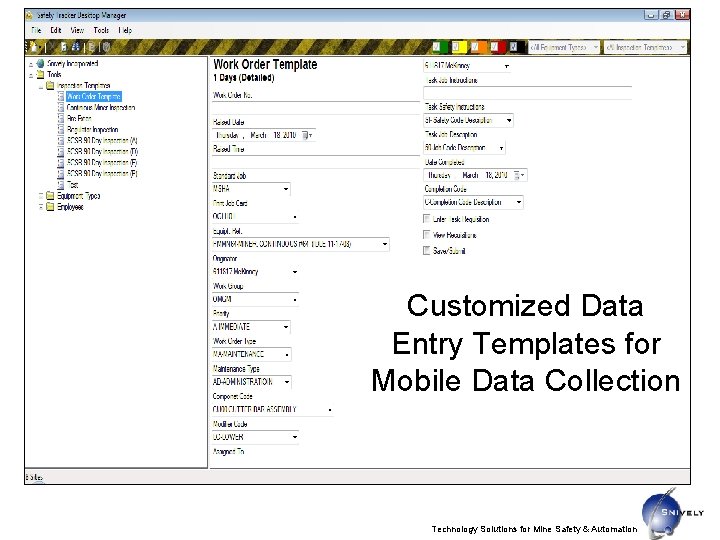The image size is (720, 540).
Task: Open the Edit menu
Action: pos(56,30)
